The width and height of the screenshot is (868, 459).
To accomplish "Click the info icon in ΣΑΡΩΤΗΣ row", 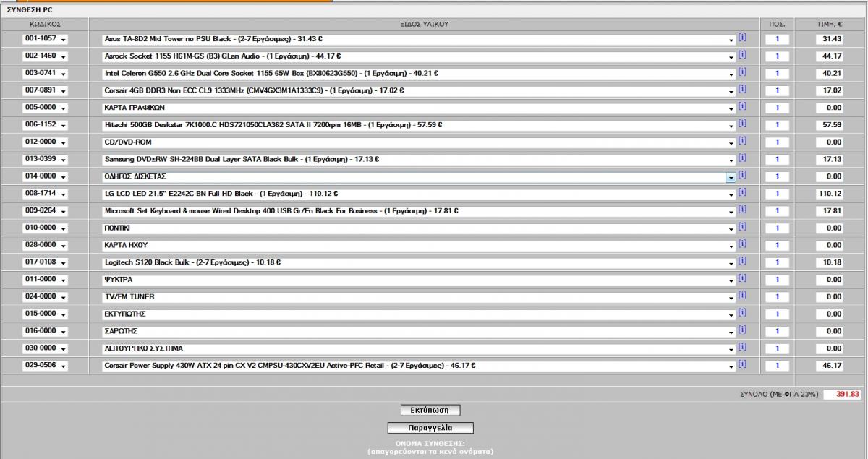I will coord(742,330).
